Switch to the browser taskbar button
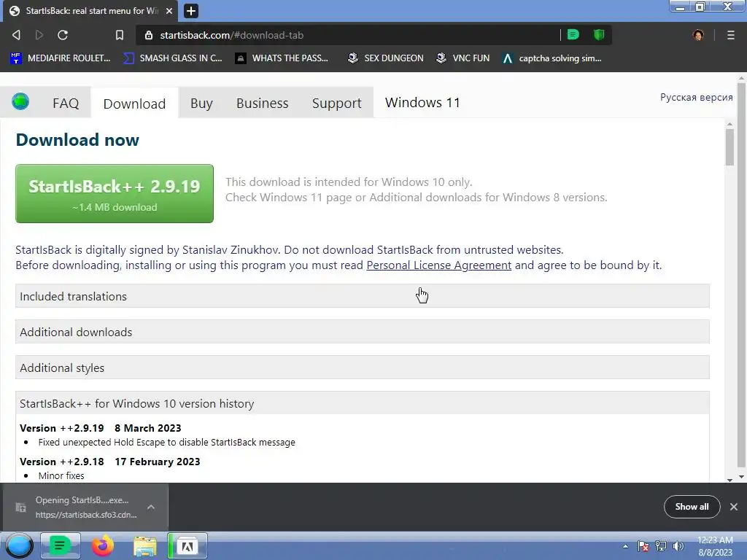This screenshot has width=747, height=560. pyautogui.click(x=187, y=545)
